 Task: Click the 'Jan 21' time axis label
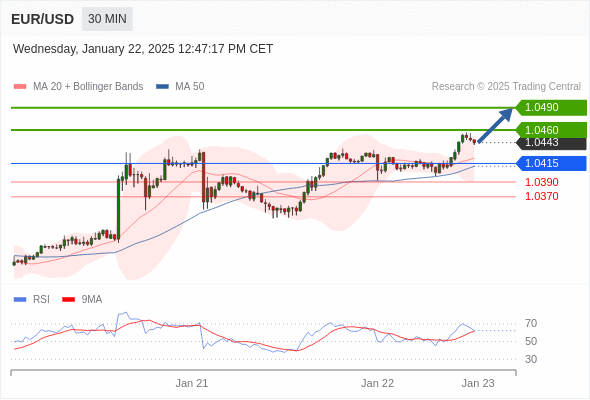192,383
